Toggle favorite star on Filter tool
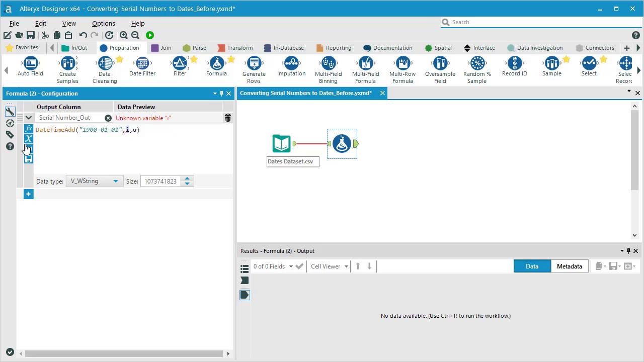 (194, 59)
